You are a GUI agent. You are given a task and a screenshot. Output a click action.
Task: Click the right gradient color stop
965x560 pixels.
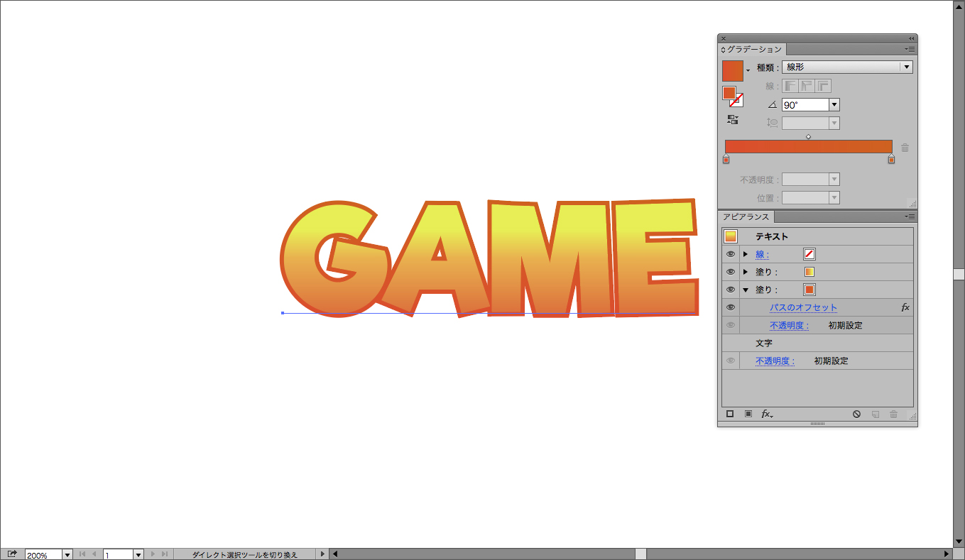pos(891,160)
